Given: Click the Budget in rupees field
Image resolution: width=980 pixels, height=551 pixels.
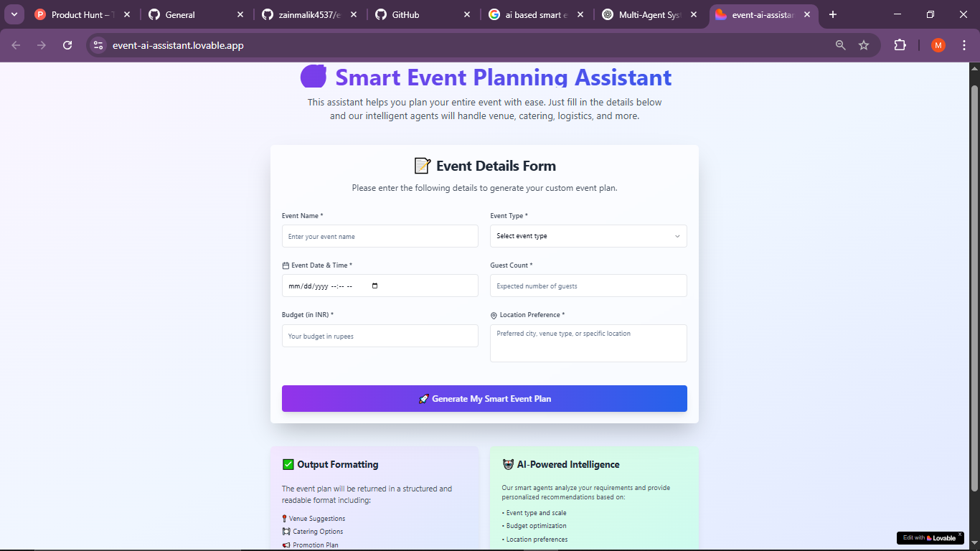Looking at the screenshot, I should click(380, 336).
